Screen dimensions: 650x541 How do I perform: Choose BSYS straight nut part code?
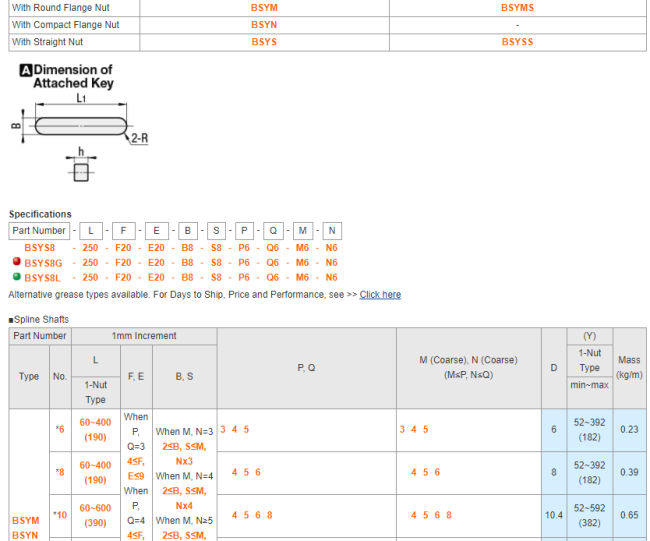pos(264,42)
